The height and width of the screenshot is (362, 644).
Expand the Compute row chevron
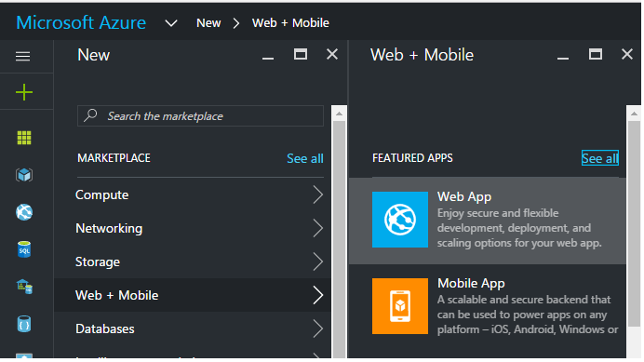318,194
